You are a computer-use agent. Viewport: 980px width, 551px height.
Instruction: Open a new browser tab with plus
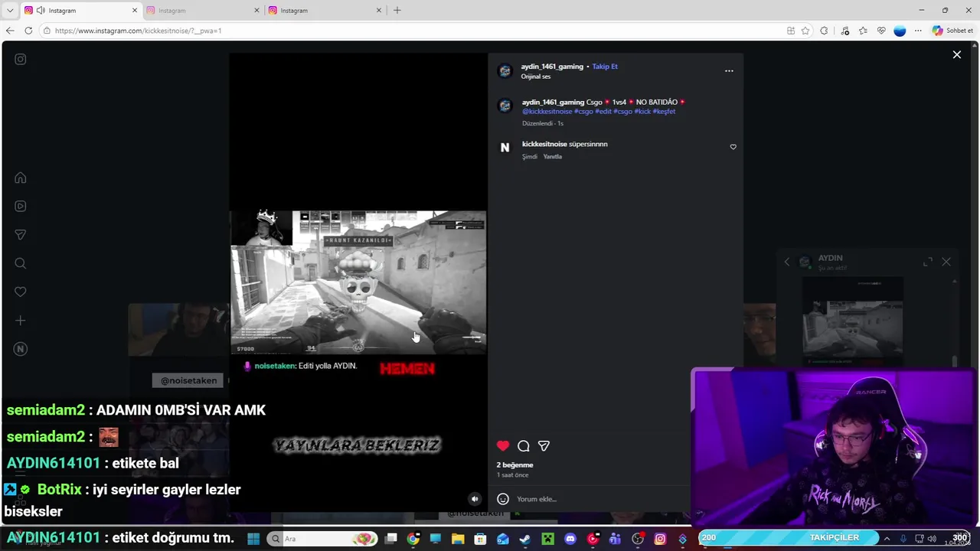(x=397, y=11)
